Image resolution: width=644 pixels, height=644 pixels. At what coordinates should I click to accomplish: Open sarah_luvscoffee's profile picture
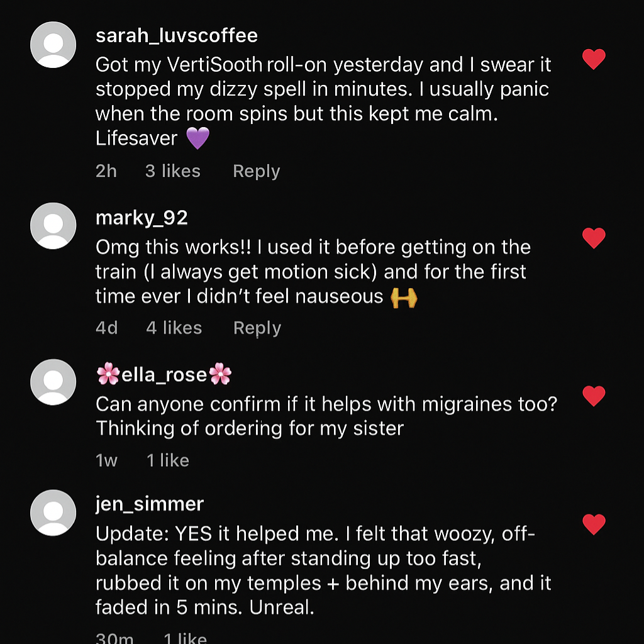pyautogui.click(x=53, y=45)
